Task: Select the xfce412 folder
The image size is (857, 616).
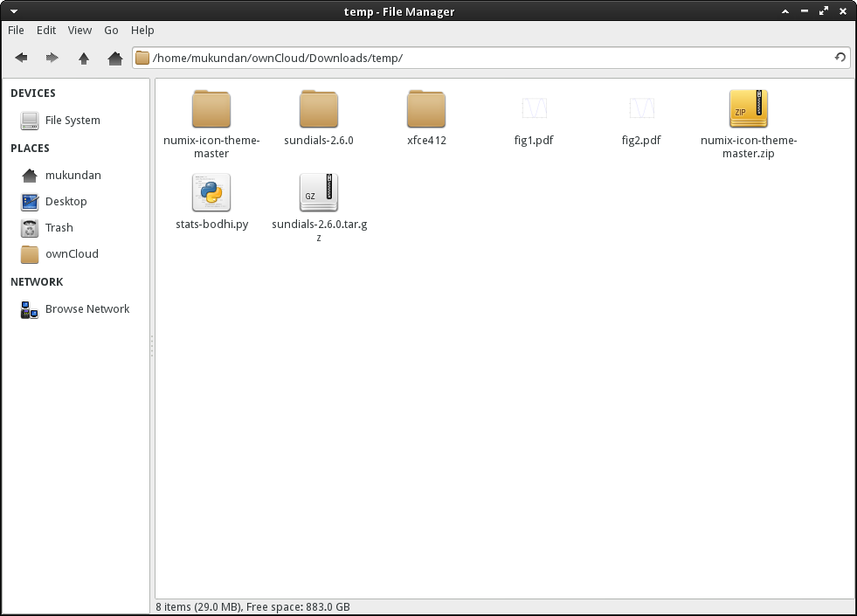Action: [x=426, y=109]
